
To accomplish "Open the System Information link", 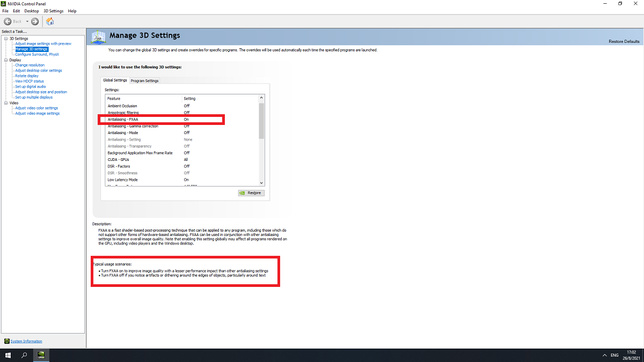I will click(26, 341).
